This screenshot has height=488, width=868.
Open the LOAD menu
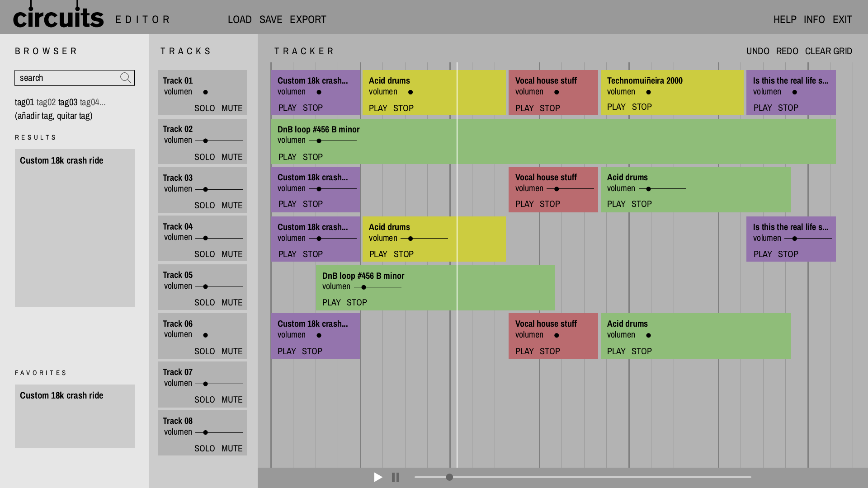240,19
